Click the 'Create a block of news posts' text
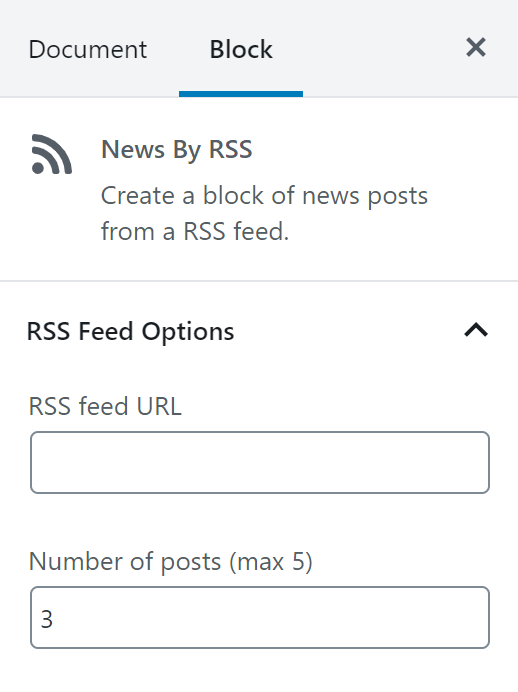The image size is (518, 692). 264,196
